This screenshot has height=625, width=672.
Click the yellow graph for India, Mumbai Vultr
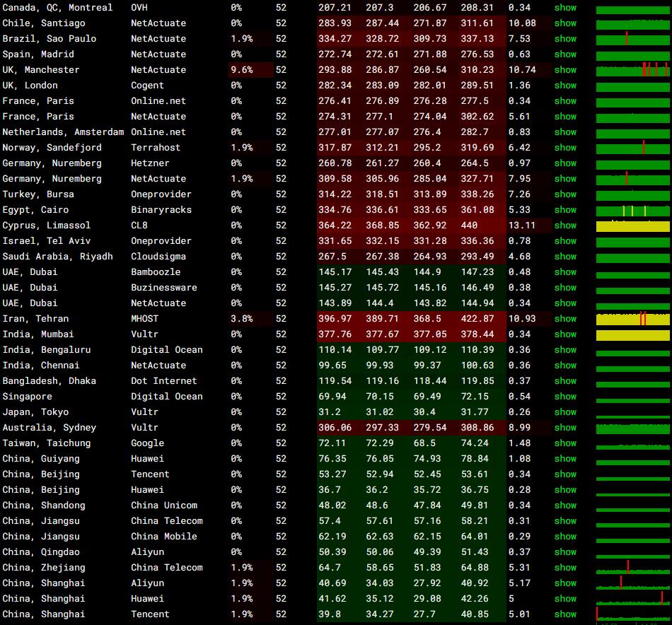point(632,335)
